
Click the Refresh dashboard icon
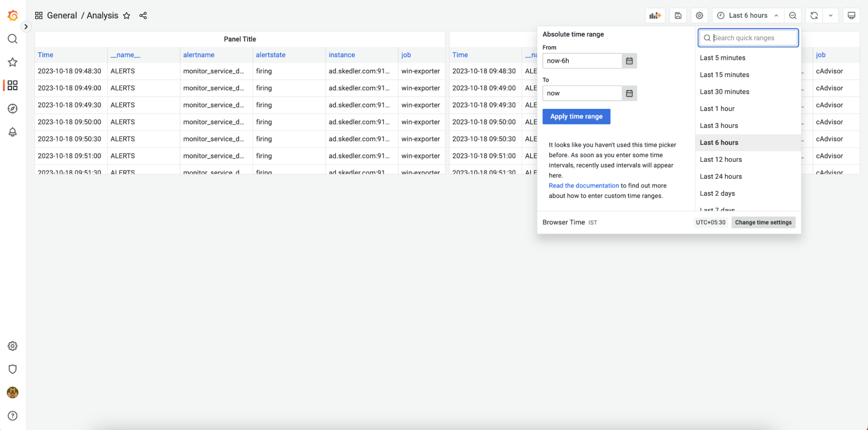(x=813, y=15)
